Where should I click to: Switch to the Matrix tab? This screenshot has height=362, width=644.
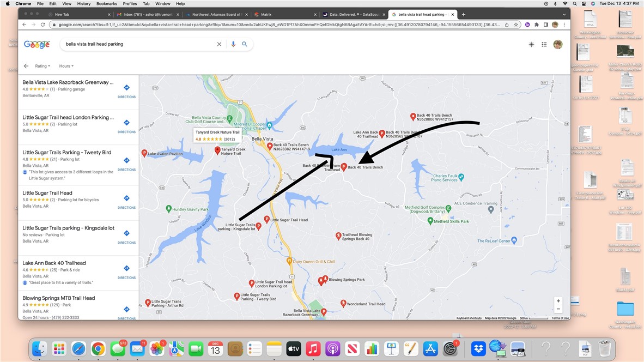[x=284, y=14]
